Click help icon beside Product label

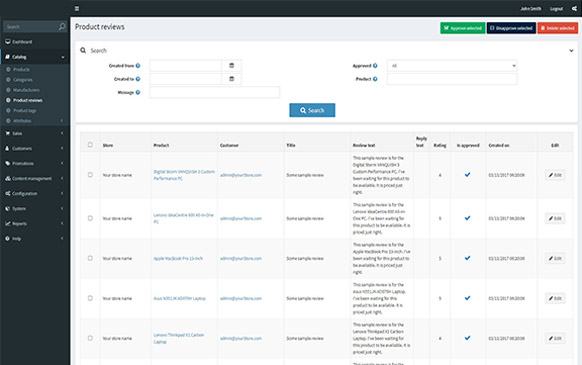point(375,79)
